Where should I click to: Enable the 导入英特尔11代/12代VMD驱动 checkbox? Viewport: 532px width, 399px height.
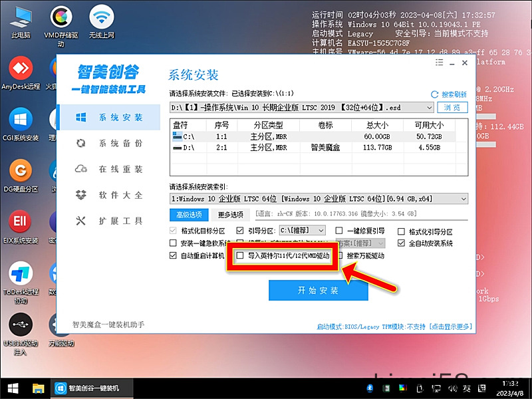pos(240,255)
